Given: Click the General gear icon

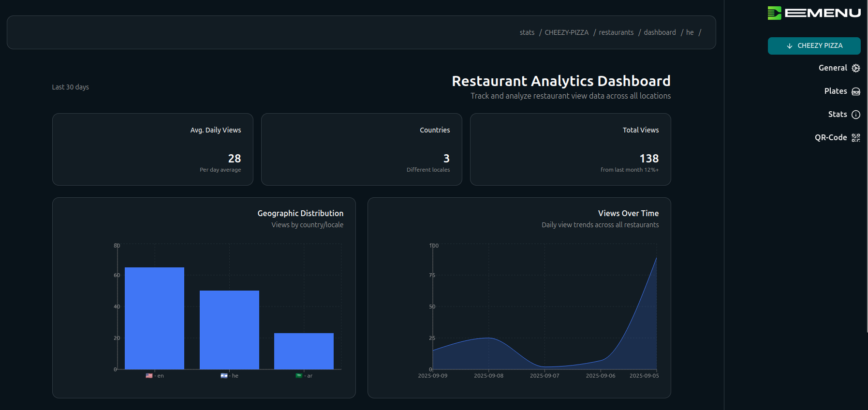Looking at the screenshot, I should (x=855, y=68).
